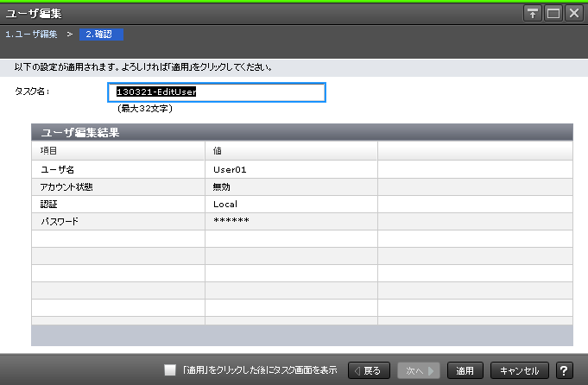Click the 値 column header

click(291, 151)
